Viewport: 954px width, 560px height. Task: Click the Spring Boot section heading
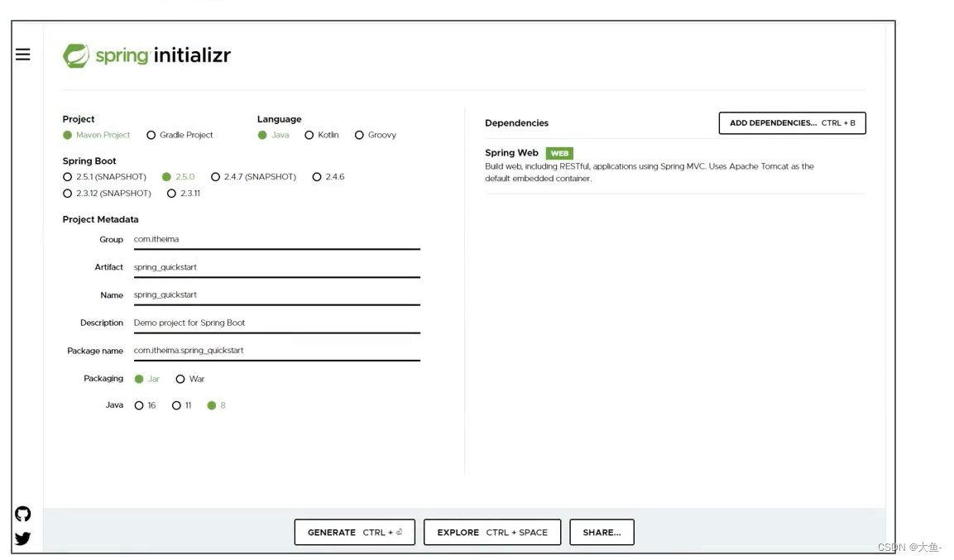tap(89, 161)
